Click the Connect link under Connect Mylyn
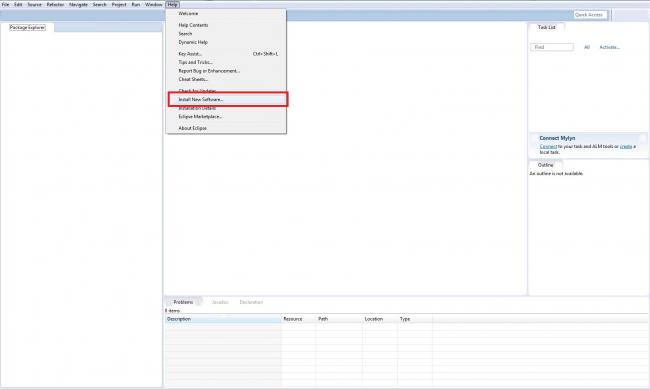 (x=548, y=146)
